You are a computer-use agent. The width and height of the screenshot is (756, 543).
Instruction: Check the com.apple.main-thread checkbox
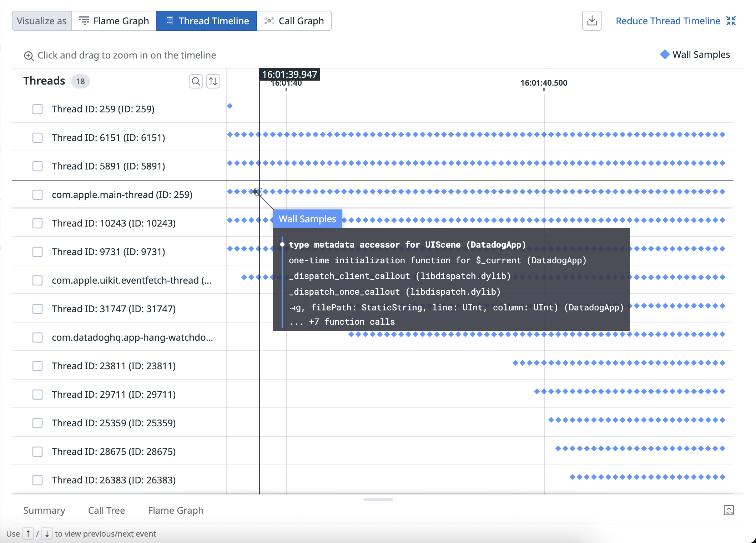(37, 195)
